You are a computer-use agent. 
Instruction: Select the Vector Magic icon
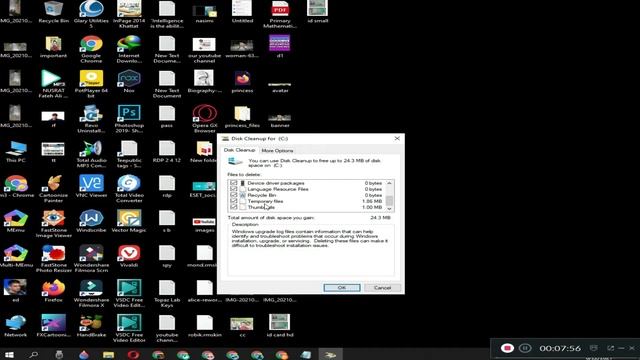[129, 221]
